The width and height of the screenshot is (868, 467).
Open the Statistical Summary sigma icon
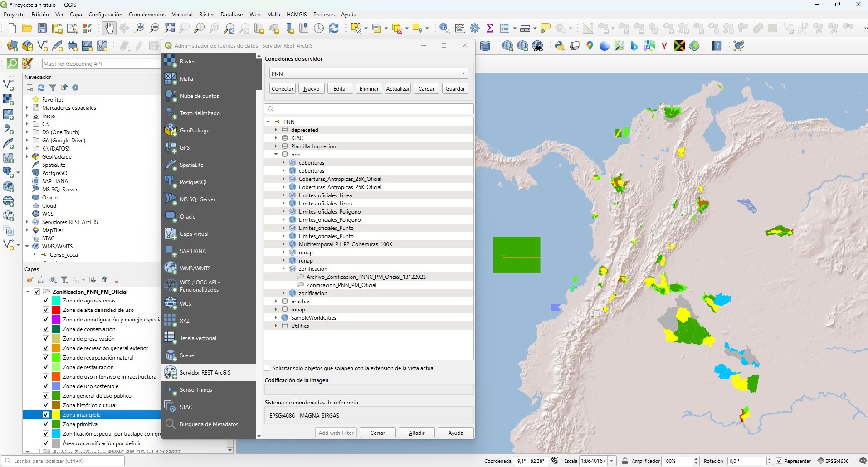[x=490, y=28]
